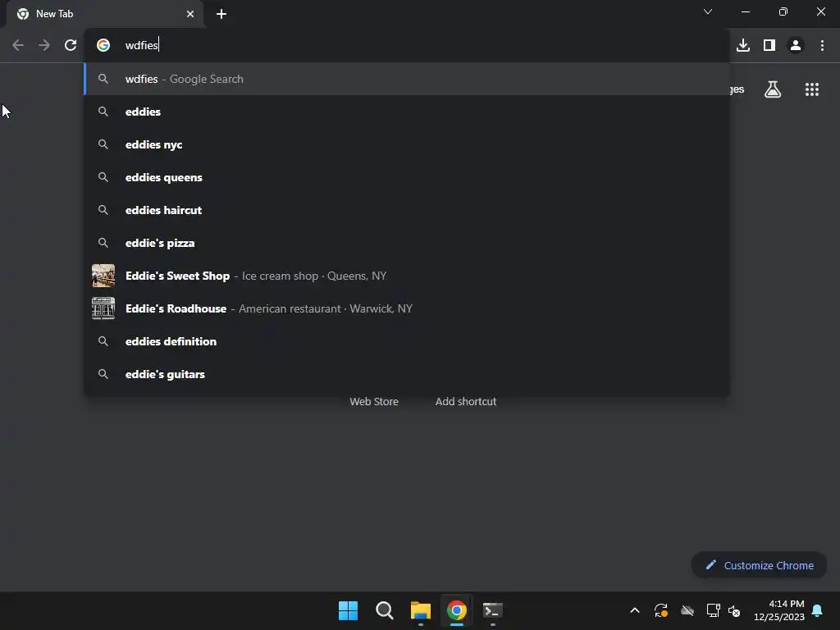This screenshot has width=840, height=630.
Task: Reload the page with the refresh icon
Action: pyautogui.click(x=71, y=46)
